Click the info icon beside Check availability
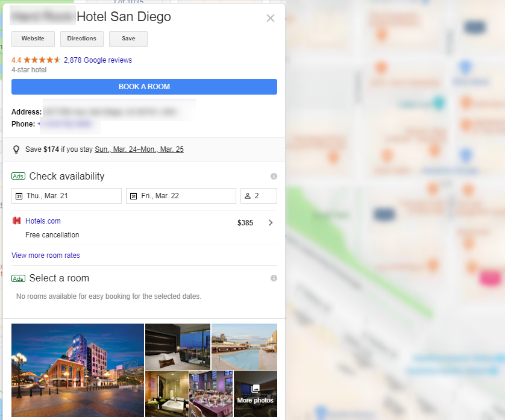The image size is (505, 420). tap(274, 176)
